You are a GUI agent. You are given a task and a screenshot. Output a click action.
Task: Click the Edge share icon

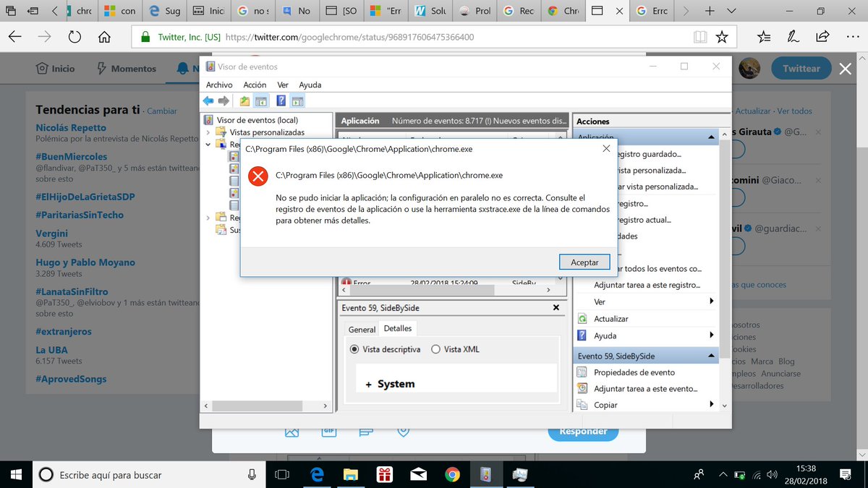tap(822, 37)
